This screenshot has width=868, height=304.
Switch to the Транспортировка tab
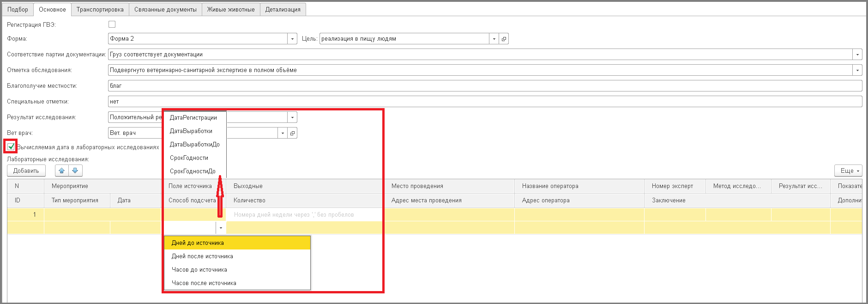[x=100, y=9]
